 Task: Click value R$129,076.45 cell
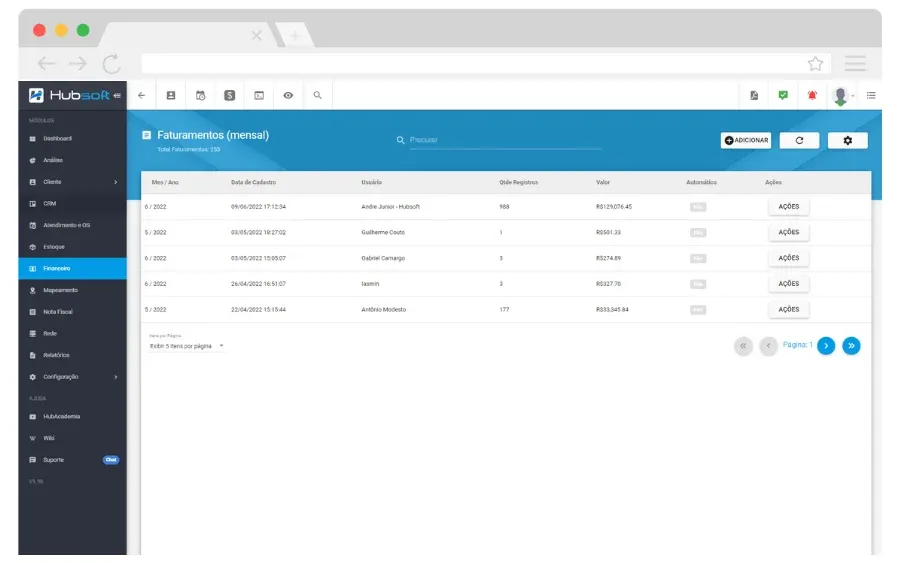pyautogui.click(x=614, y=207)
